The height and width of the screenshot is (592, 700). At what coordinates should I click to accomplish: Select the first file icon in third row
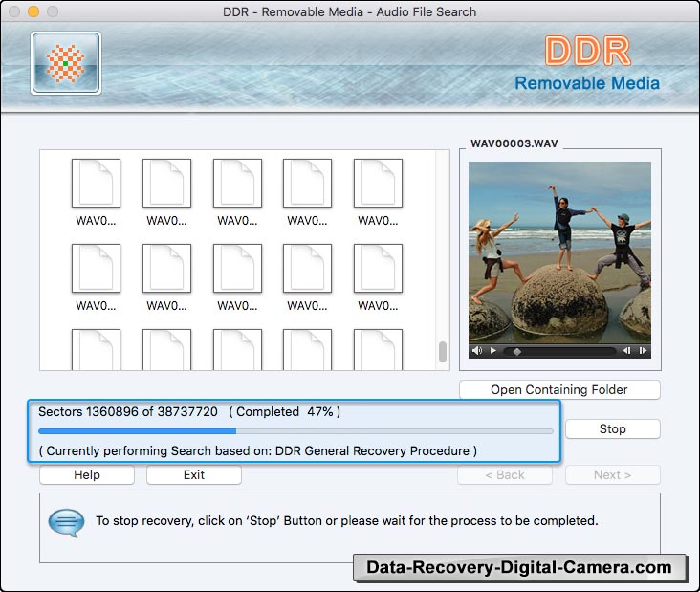[x=96, y=350]
